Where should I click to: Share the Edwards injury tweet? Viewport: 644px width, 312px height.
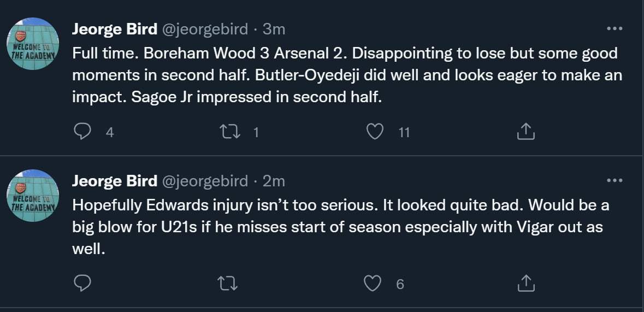(x=525, y=283)
